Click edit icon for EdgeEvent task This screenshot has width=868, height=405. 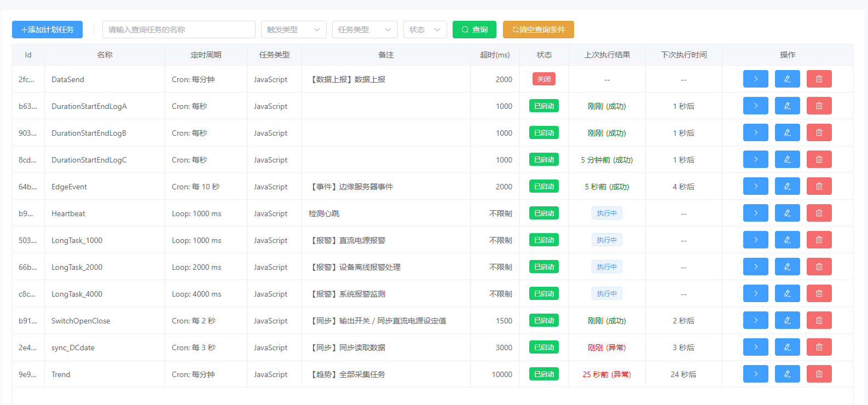click(x=787, y=186)
